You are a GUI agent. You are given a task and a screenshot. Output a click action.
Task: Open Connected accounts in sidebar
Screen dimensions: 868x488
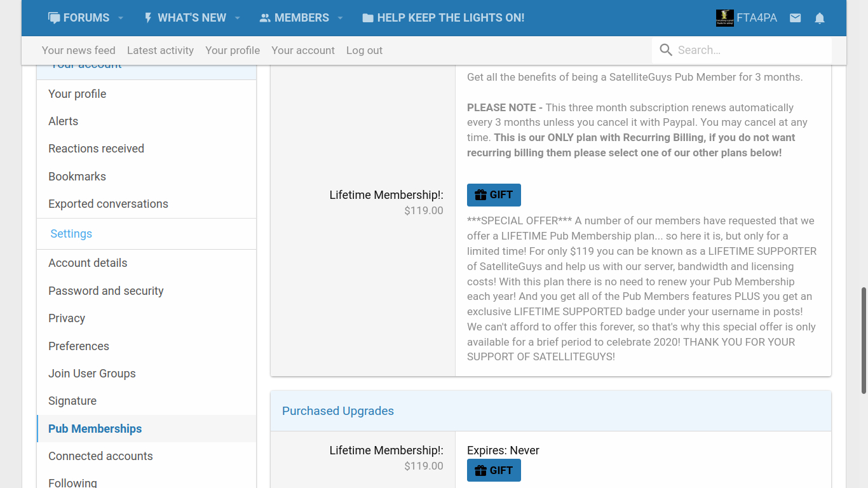tap(100, 456)
